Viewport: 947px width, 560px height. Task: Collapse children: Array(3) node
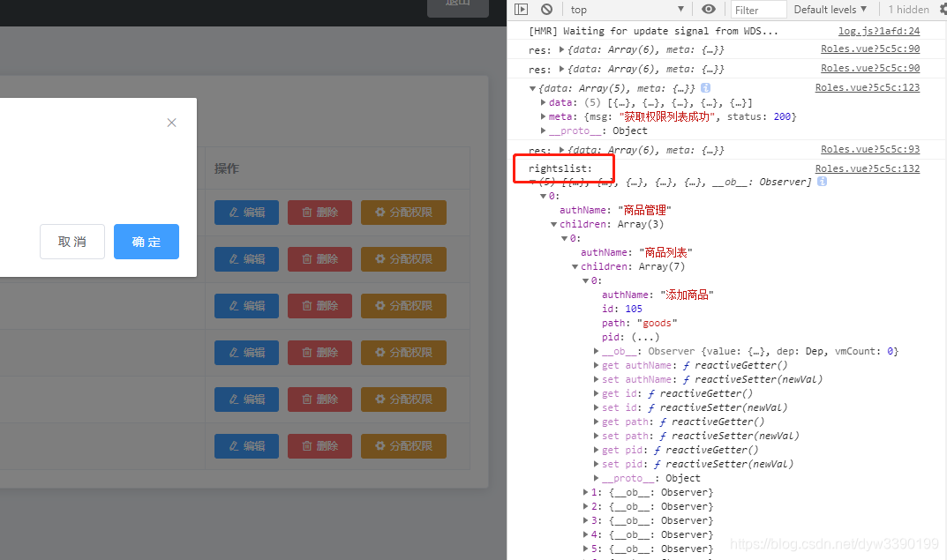553,225
